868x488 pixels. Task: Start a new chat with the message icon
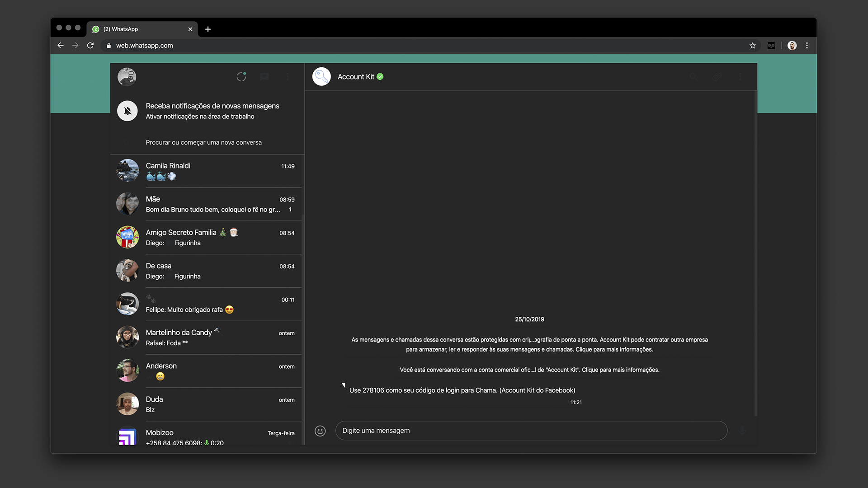264,77
